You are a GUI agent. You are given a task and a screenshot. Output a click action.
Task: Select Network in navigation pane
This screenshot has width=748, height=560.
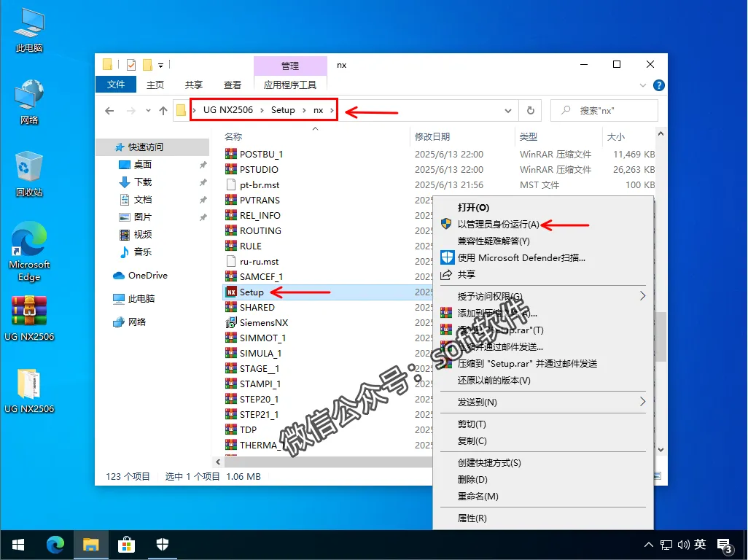(130, 322)
